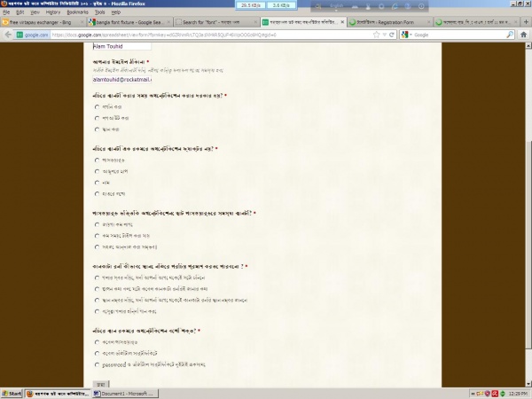532x399 pixels.
Task: Open the Edit menu
Action: [20, 12]
